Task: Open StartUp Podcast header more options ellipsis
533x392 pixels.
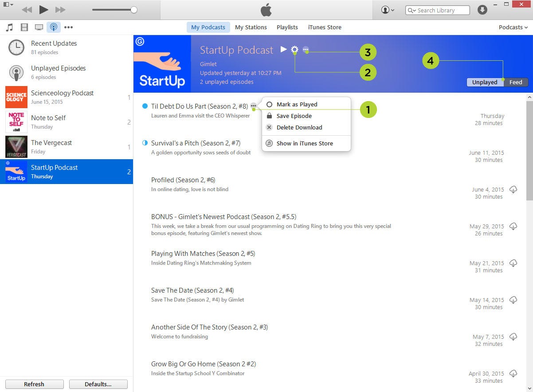Action: click(x=306, y=50)
